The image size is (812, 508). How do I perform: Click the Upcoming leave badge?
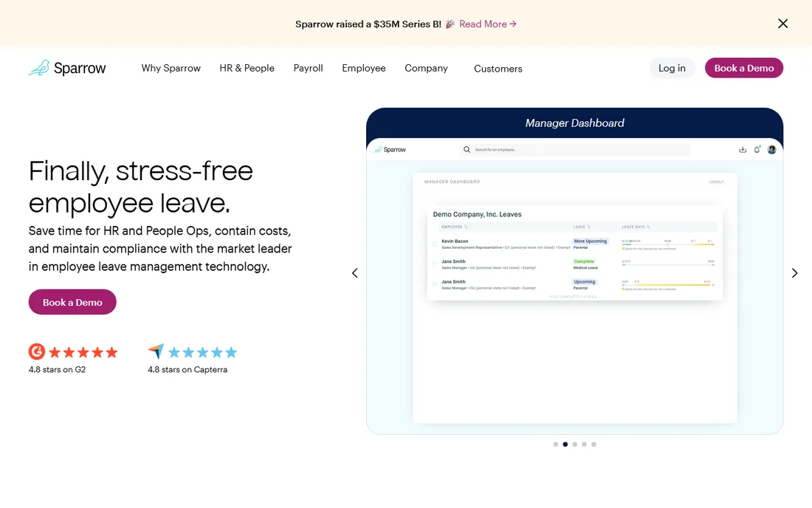pyautogui.click(x=584, y=282)
